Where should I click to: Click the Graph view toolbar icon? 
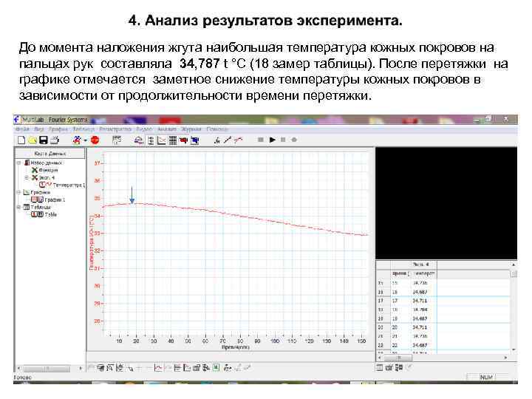(162, 140)
